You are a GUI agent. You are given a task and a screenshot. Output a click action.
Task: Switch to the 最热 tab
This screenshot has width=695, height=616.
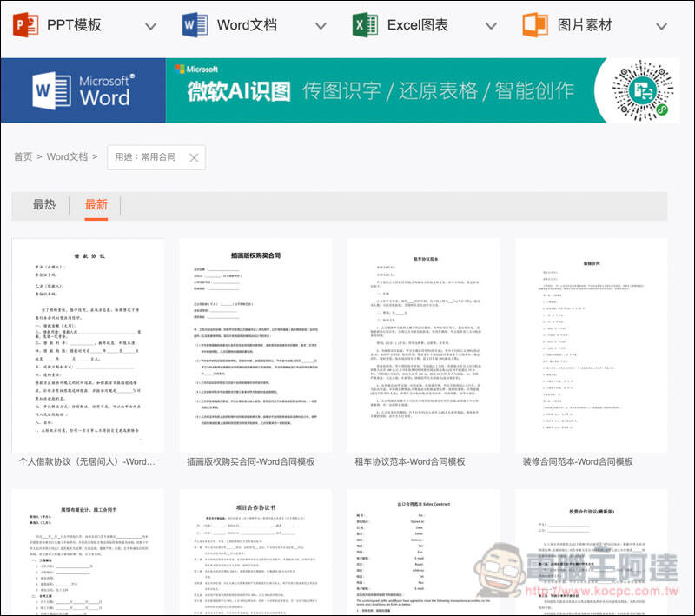click(44, 205)
